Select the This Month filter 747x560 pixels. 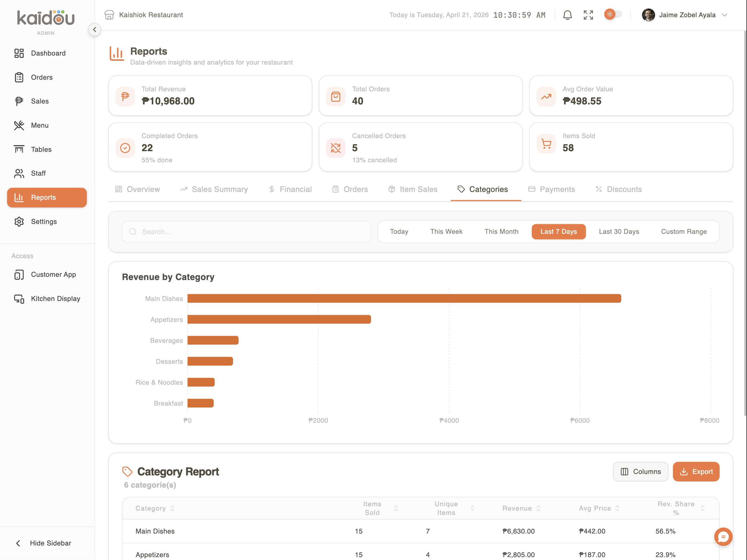click(501, 231)
